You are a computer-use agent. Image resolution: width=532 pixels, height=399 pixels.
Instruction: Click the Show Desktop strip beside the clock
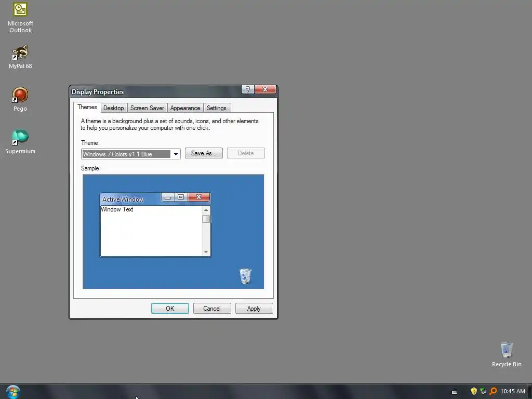(529, 392)
